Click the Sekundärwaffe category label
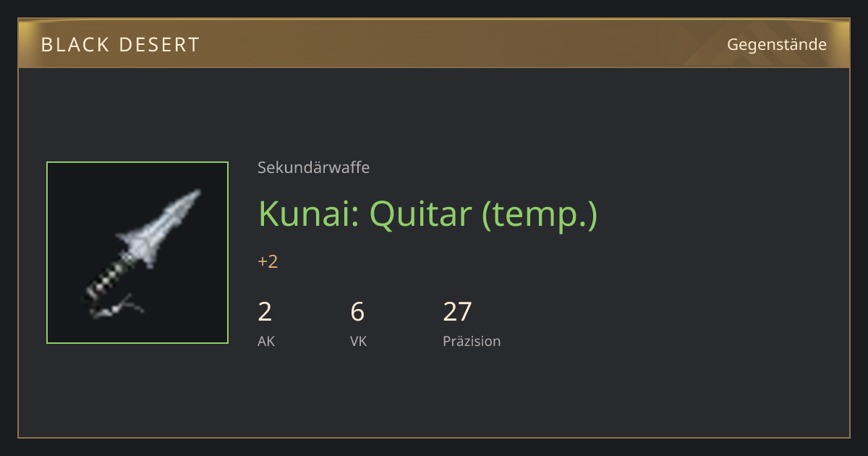868x456 pixels. click(314, 167)
